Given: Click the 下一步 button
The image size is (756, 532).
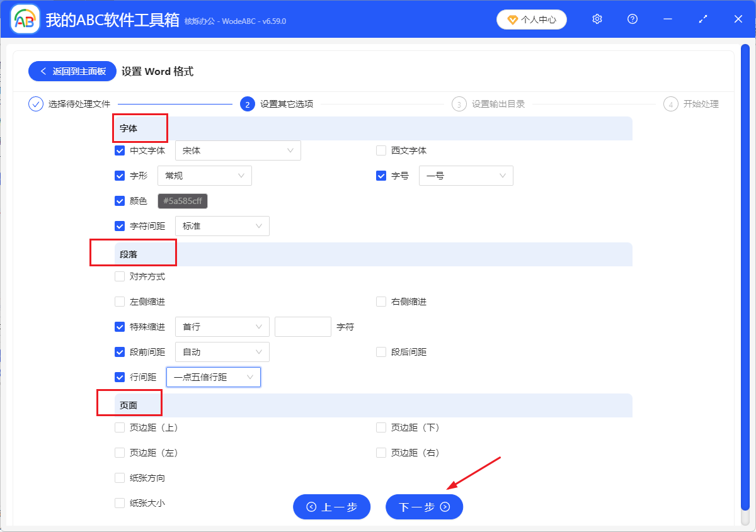Looking at the screenshot, I should click(x=424, y=507).
